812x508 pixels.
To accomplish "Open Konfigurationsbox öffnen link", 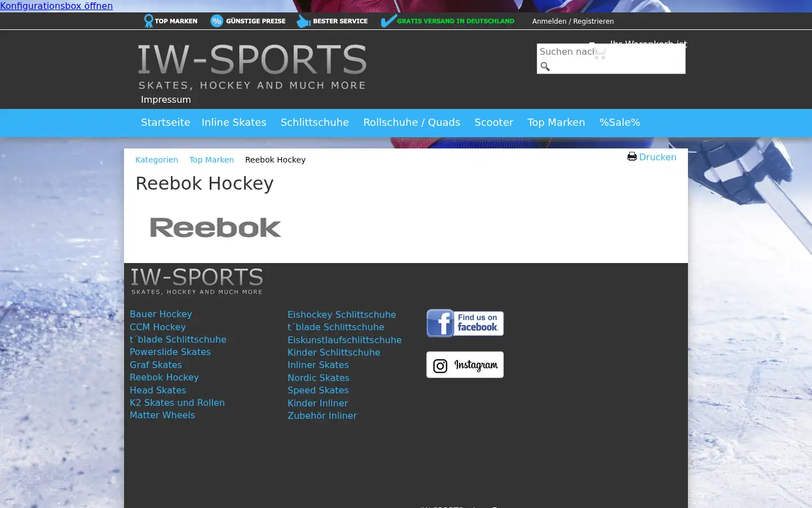I will (x=56, y=6).
